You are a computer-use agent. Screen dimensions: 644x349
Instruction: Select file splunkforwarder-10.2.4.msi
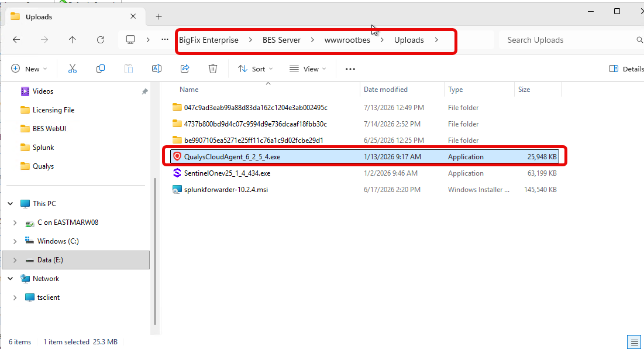(226, 190)
